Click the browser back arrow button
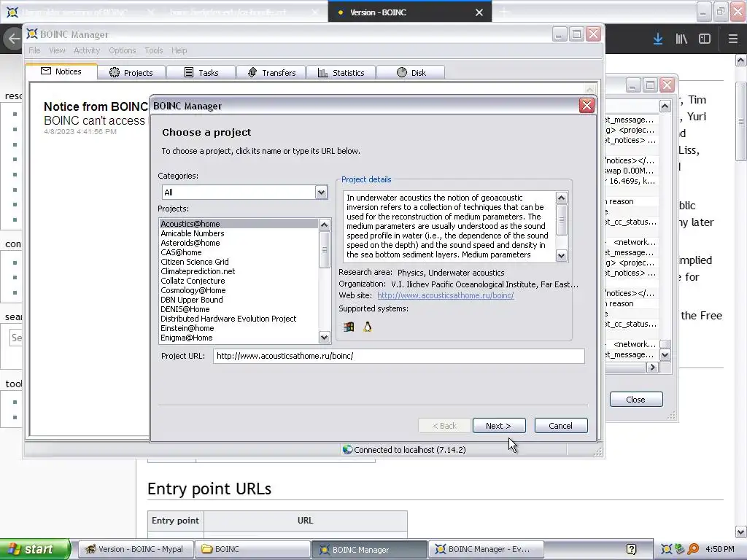The height and width of the screenshot is (560, 747). 13,39
